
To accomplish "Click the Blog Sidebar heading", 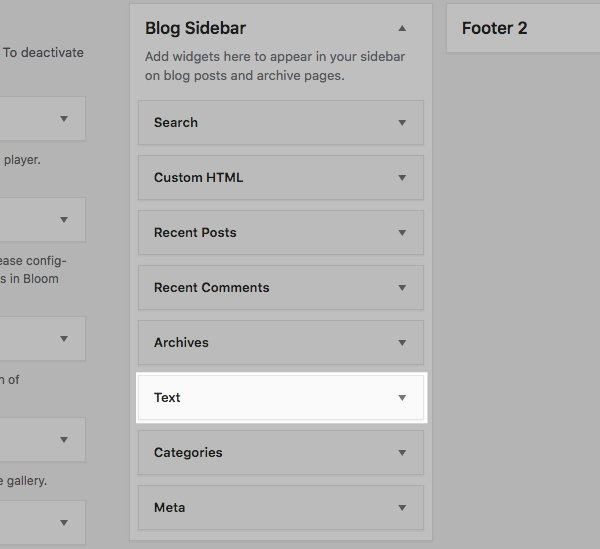I will [195, 29].
